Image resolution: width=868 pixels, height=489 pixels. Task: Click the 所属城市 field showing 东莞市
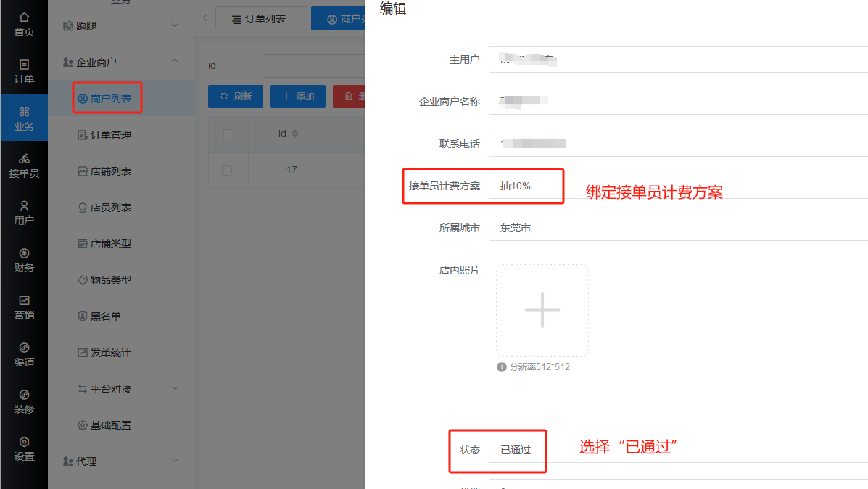(677, 228)
